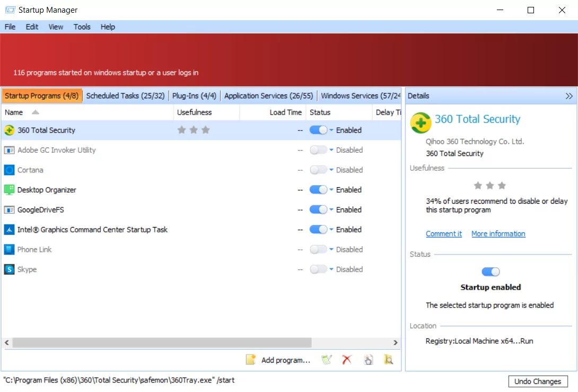Open status dropdown arrow for Phone Link
The height and width of the screenshot is (392, 578).
click(x=331, y=250)
